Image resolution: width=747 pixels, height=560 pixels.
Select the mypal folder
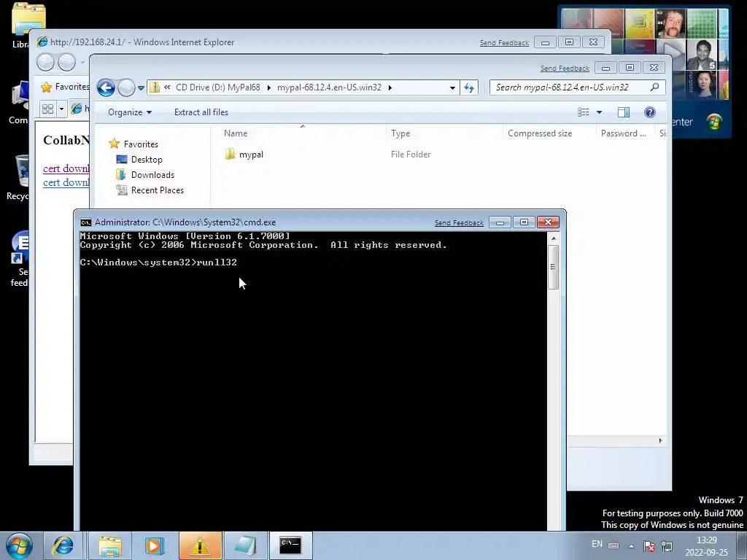click(x=244, y=155)
